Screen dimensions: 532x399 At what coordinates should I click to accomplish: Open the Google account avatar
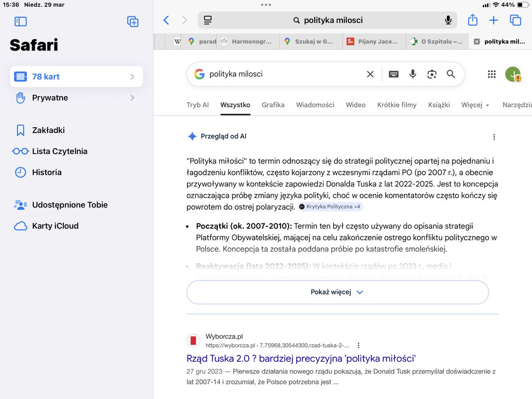513,74
